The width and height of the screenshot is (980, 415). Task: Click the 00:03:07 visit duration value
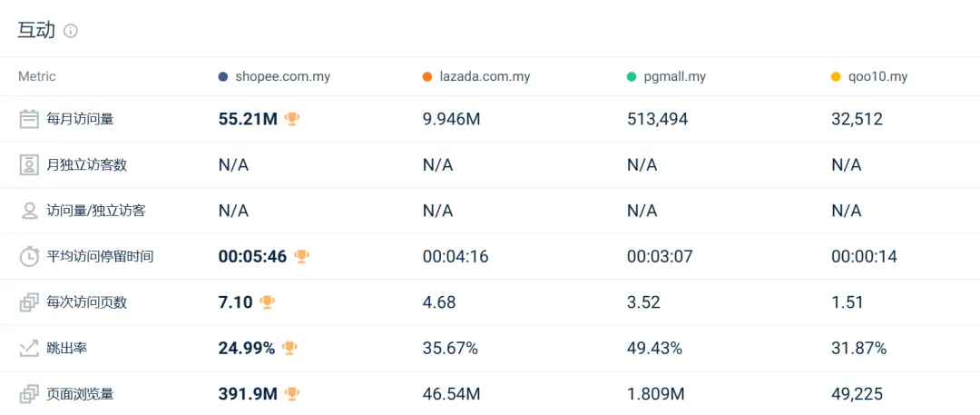click(x=660, y=257)
